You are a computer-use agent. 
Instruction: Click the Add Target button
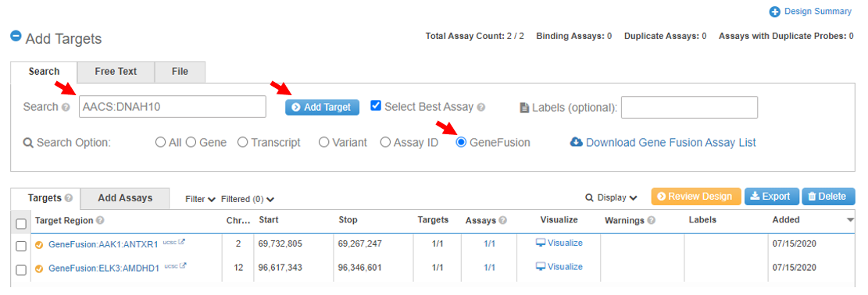(x=322, y=108)
